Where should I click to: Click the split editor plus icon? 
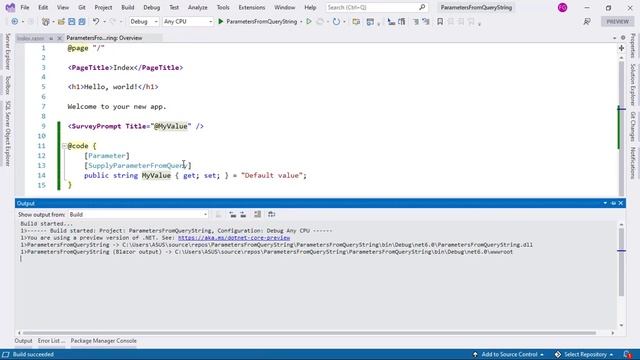pyautogui.click(x=621, y=48)
